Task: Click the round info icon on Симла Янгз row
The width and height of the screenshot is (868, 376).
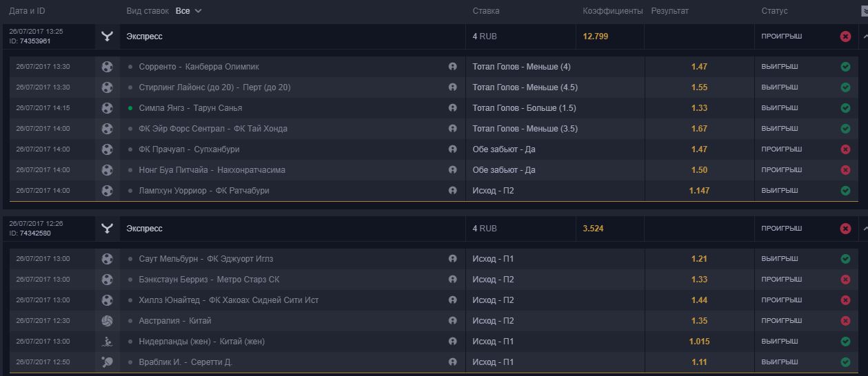Action: (452, 108)
